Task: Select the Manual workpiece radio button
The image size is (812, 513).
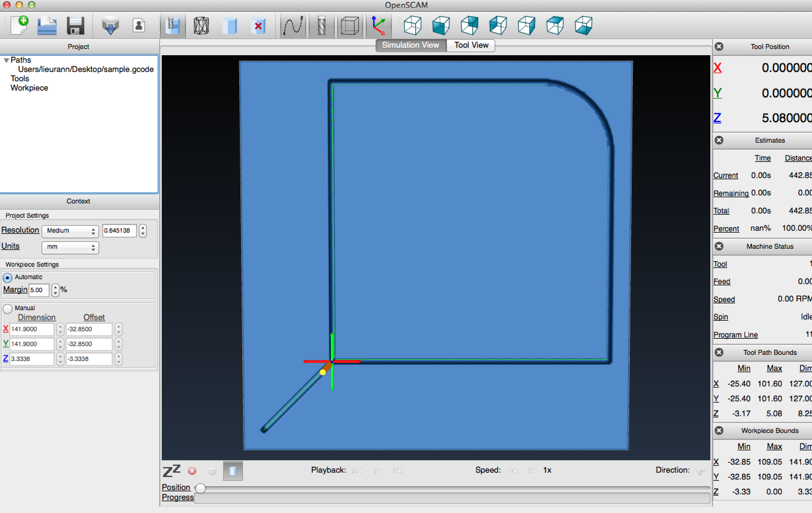Action: 7,309
